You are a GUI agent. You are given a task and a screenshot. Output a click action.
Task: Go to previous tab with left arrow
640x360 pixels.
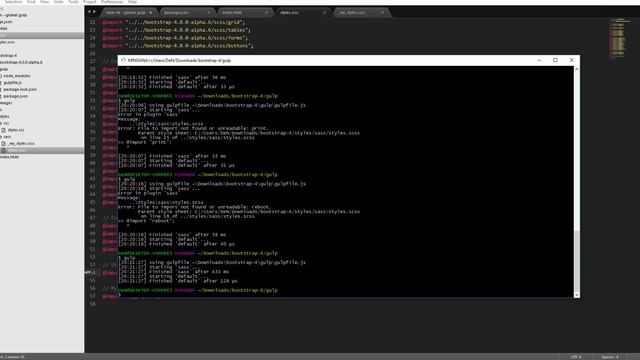point(89,12)
